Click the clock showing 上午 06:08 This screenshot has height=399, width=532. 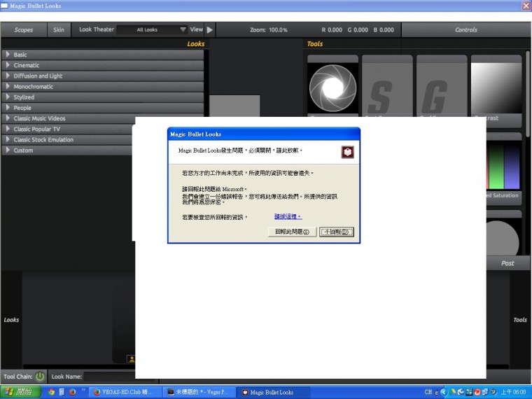tap(514, 392)
